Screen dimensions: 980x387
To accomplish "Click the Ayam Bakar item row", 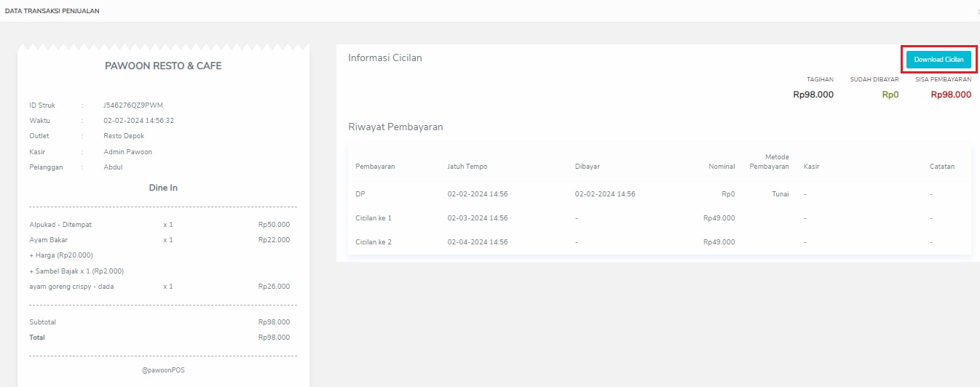I will click(159, 240).
